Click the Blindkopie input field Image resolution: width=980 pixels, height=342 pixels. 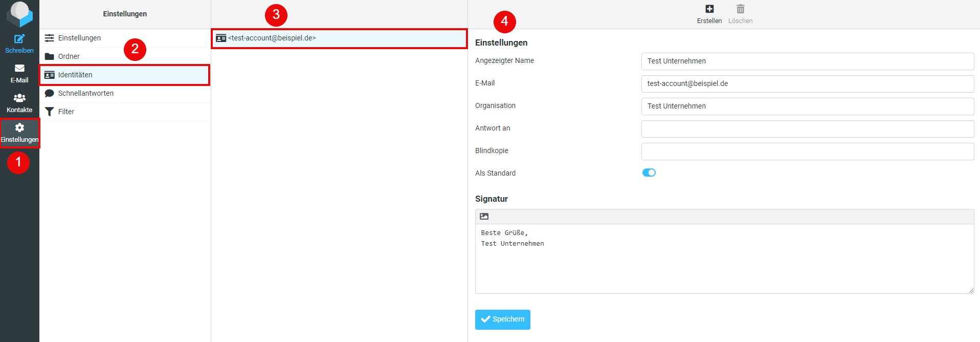click(x=807, y=152)
